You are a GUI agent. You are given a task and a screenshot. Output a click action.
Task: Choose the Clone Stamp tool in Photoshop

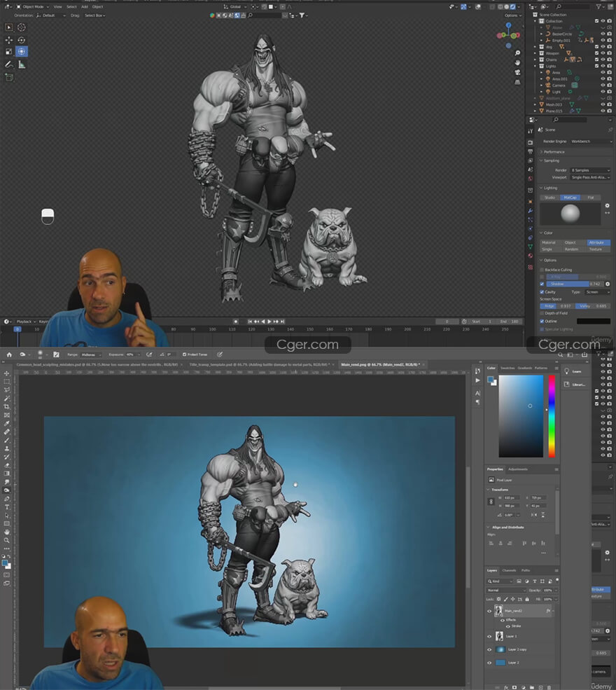pyautogui.click(x=6, y=448)
